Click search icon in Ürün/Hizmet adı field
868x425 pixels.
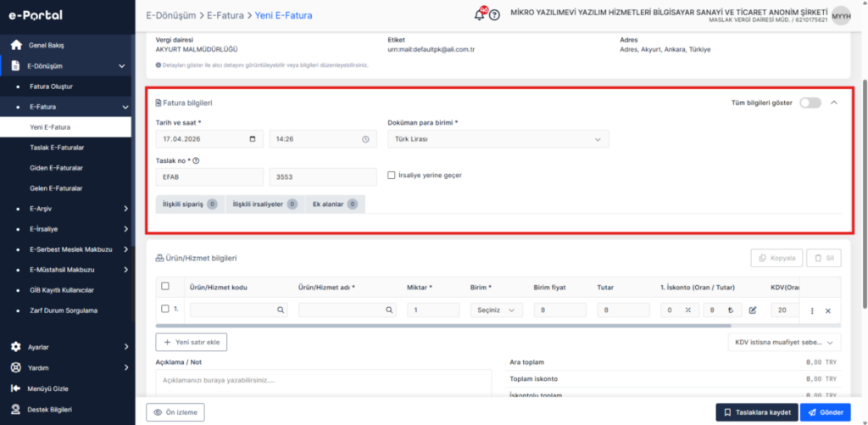pos(389,310)
